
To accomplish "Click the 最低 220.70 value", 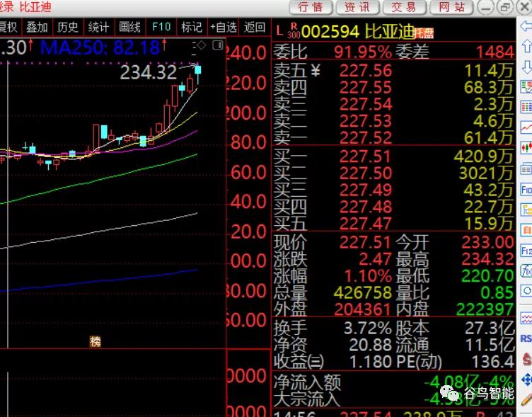I will coord(488,275).
